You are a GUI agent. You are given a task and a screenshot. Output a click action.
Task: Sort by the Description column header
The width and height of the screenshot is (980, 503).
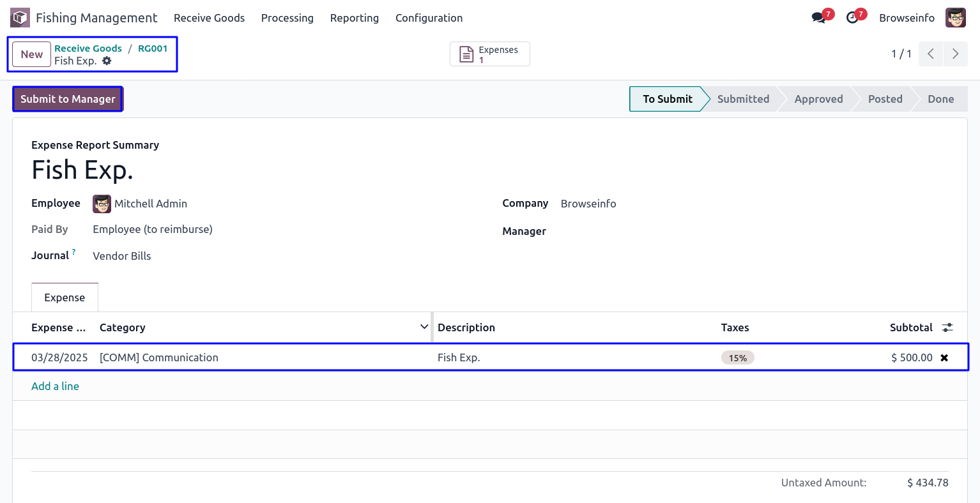[466, 327]
